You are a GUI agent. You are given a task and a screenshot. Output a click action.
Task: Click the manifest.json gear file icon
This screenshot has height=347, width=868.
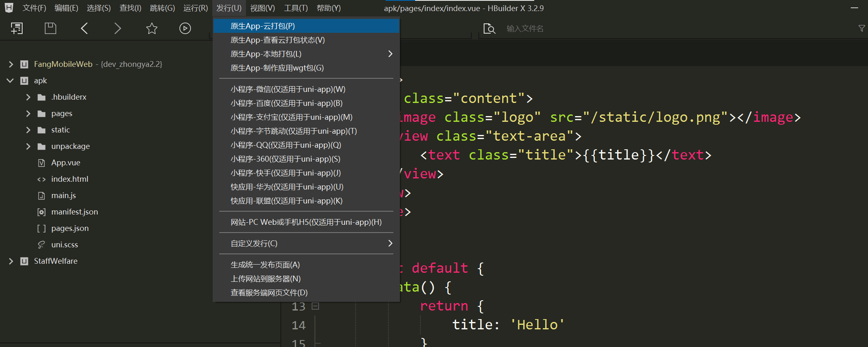[41, 212]
